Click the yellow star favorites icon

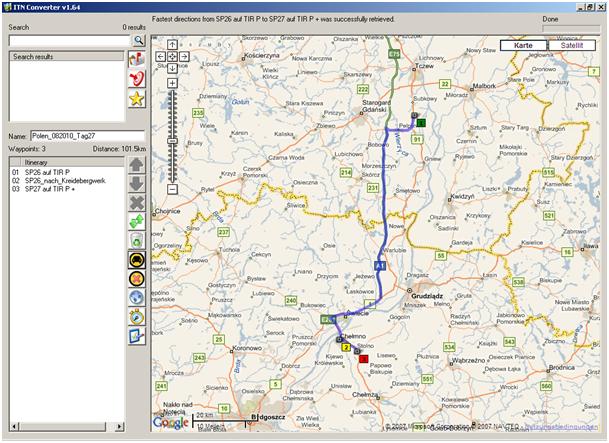pyautogui.click(x=137, y=99)
